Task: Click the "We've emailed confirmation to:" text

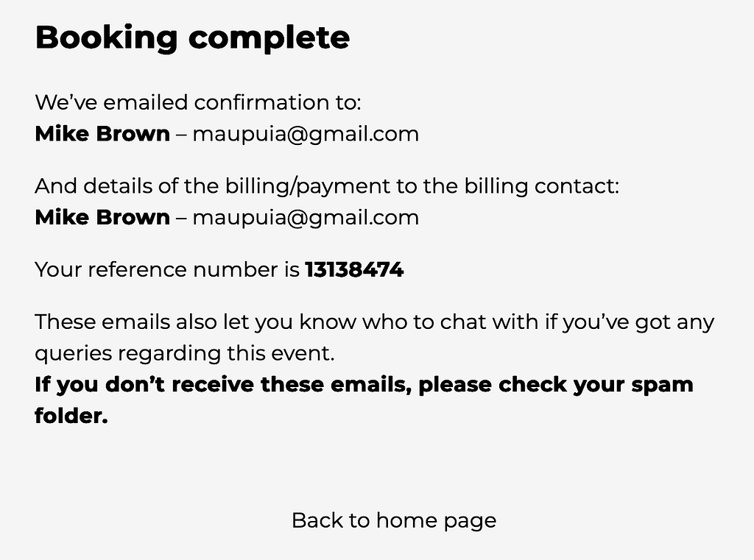Action: pos(197,102)
